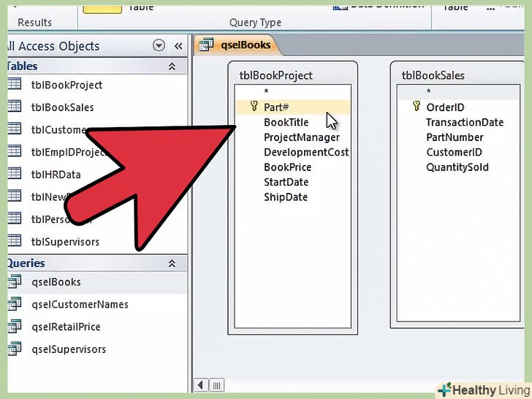
Task: Collapse the navigation pane with double chevron
Action: click(x=178, y=46)
